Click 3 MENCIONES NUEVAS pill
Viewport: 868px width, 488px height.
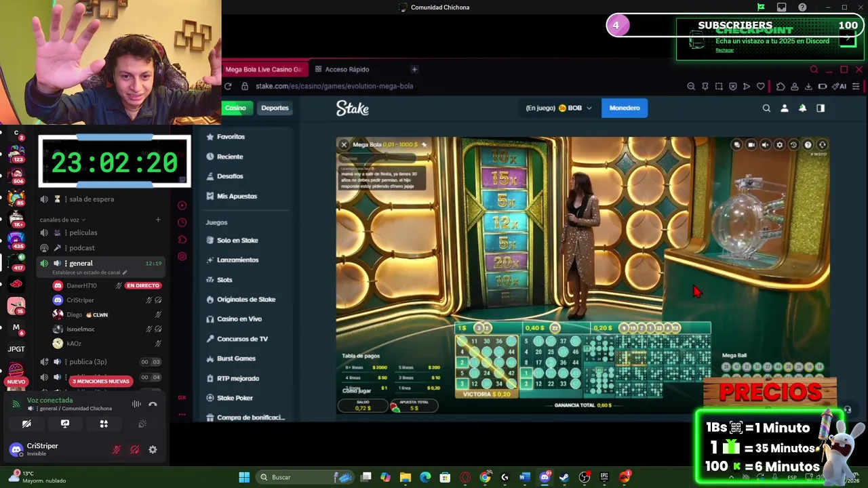point(100,381)
